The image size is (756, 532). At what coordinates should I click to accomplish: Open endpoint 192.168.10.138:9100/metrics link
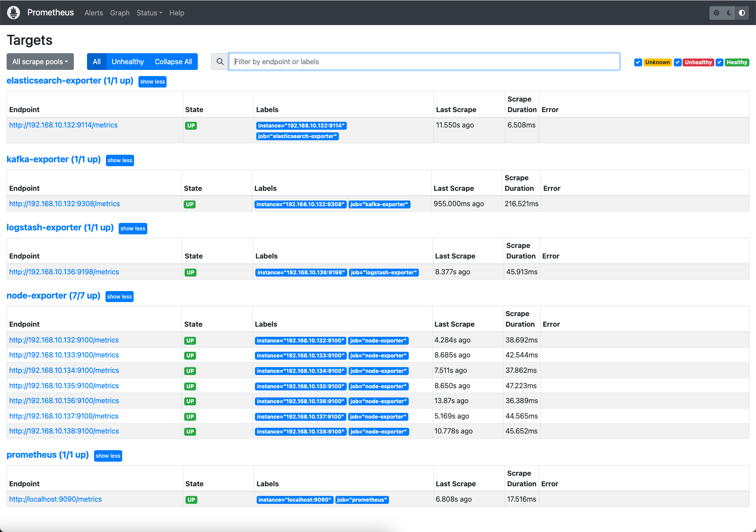[64, 431]
